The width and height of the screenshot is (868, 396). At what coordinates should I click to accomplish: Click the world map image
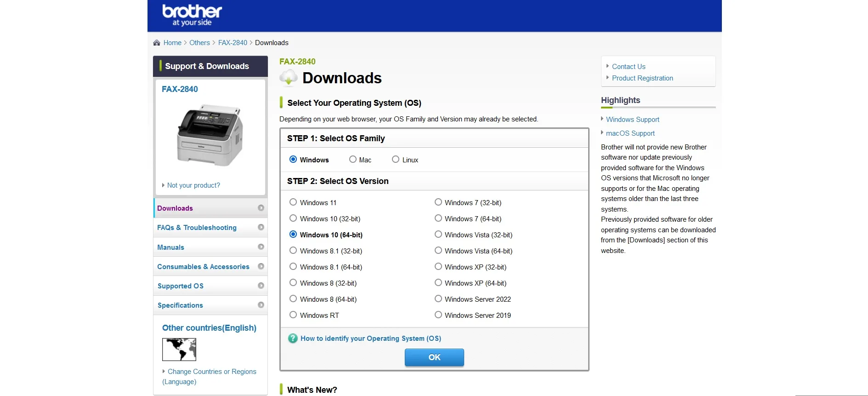(179, 350)
